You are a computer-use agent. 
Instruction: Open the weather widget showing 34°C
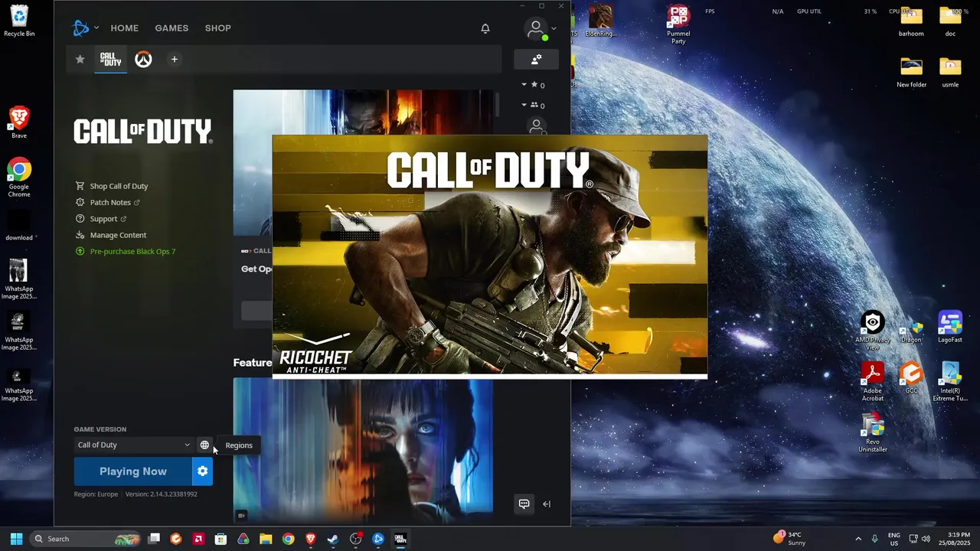point(789,539)
